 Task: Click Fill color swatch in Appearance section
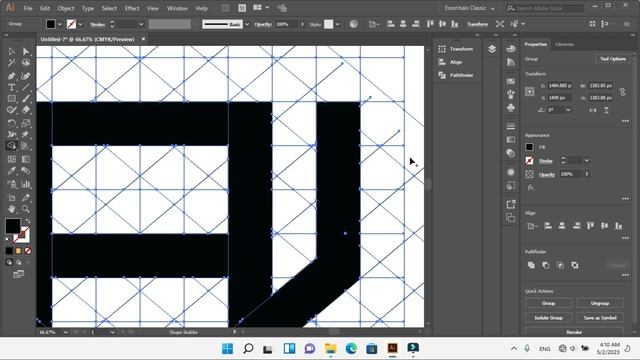pyautogui.click(x=529, y=147)
